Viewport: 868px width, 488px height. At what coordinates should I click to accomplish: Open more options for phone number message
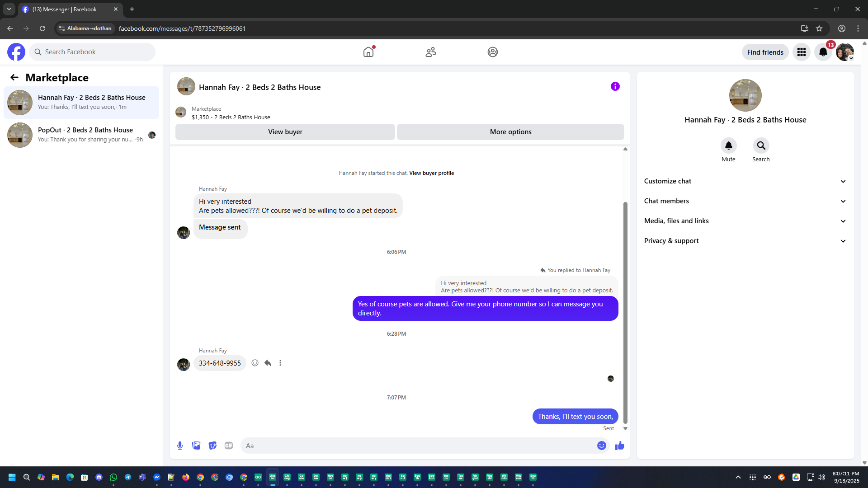tap(280, 363)
